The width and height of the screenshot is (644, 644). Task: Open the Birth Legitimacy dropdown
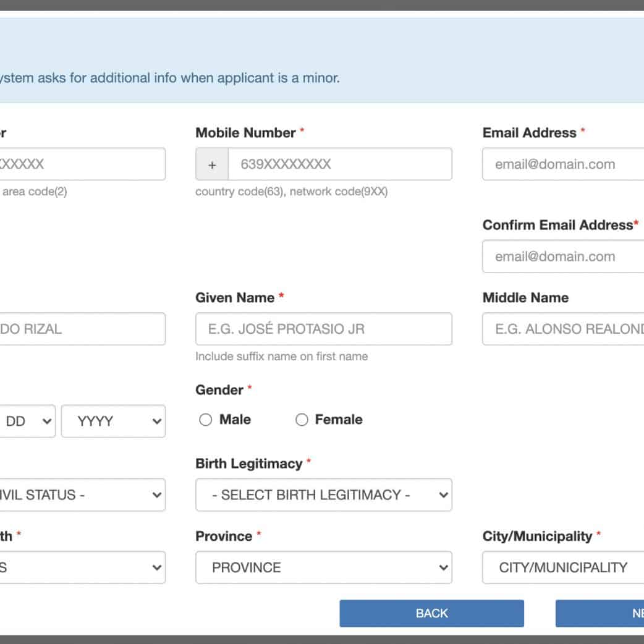[323, 495]
